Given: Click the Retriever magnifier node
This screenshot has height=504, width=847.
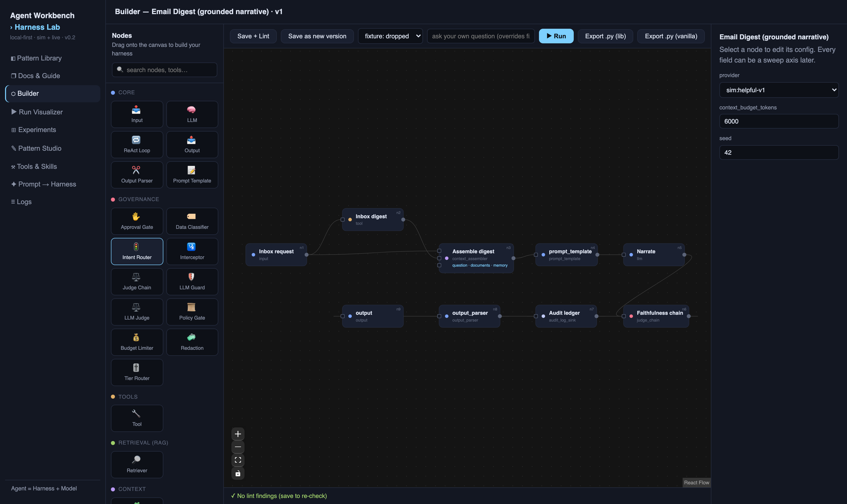Looking at the screenshot, I should pyautogui.click(x=137, y=464).
